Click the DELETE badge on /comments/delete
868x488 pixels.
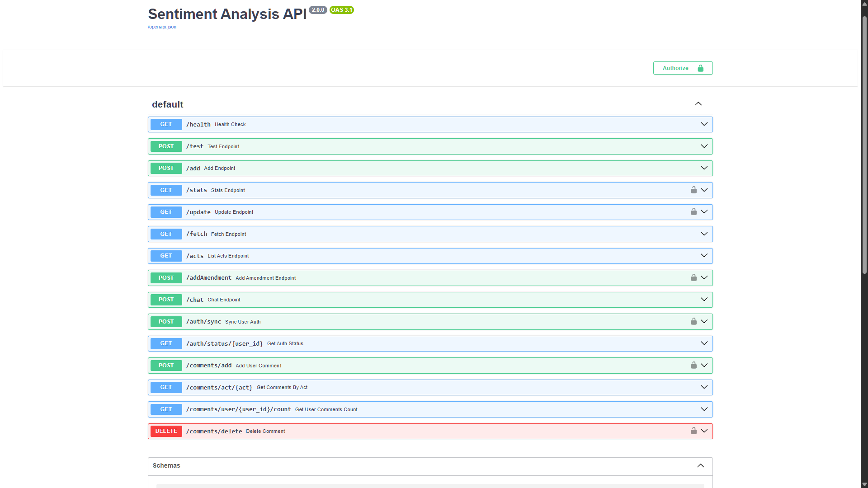[166, 431]
